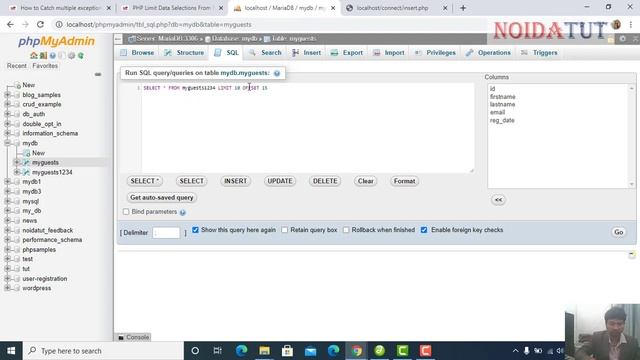Click the SELECT * button
This screenshot has height=360, width=640.
(144, 181)
